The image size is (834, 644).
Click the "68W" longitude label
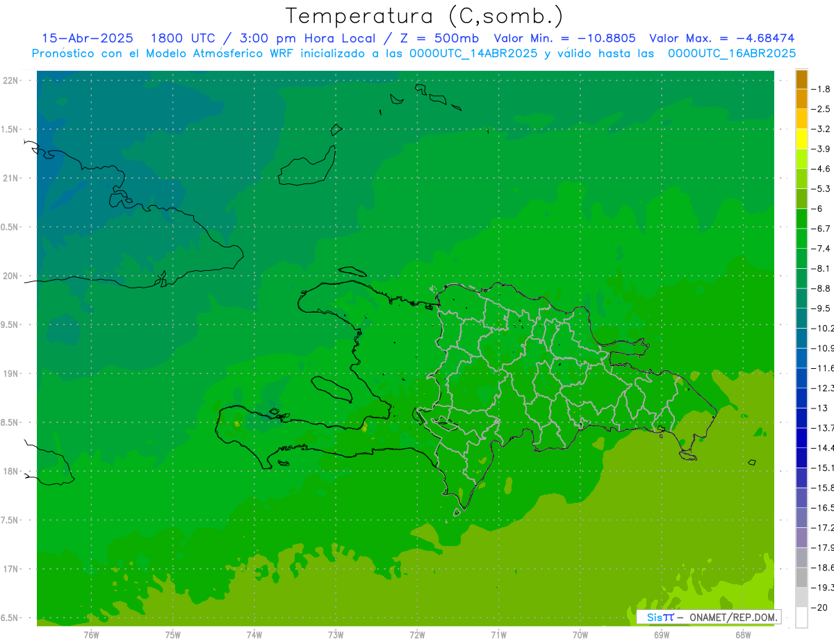tap(743, 634)
